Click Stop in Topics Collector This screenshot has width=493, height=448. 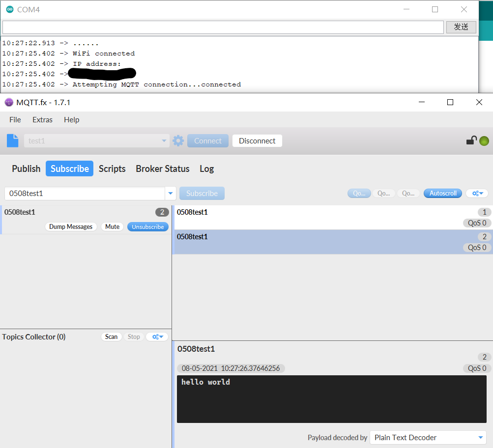click(x=134, y=337)
